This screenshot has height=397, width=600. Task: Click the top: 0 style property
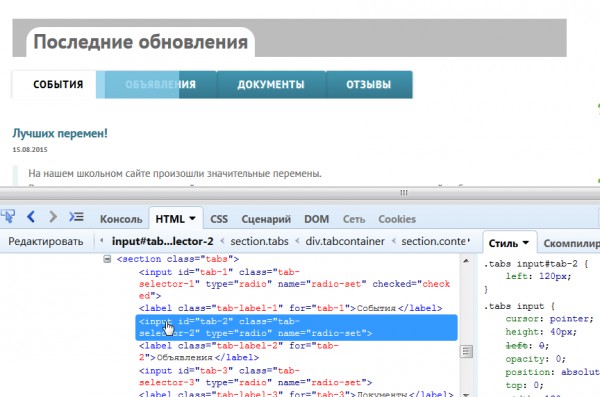pyautogui.click(x=524, y=385)
